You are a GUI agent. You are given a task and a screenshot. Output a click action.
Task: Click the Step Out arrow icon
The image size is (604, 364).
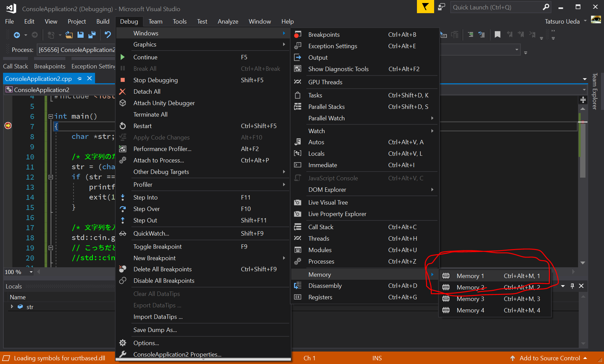coord(123,220)
